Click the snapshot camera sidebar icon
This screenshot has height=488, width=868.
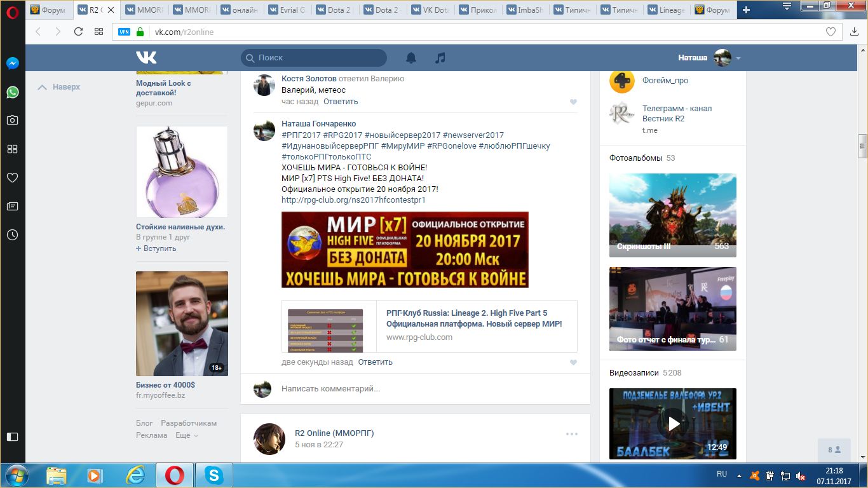click(x=12, y=120)
